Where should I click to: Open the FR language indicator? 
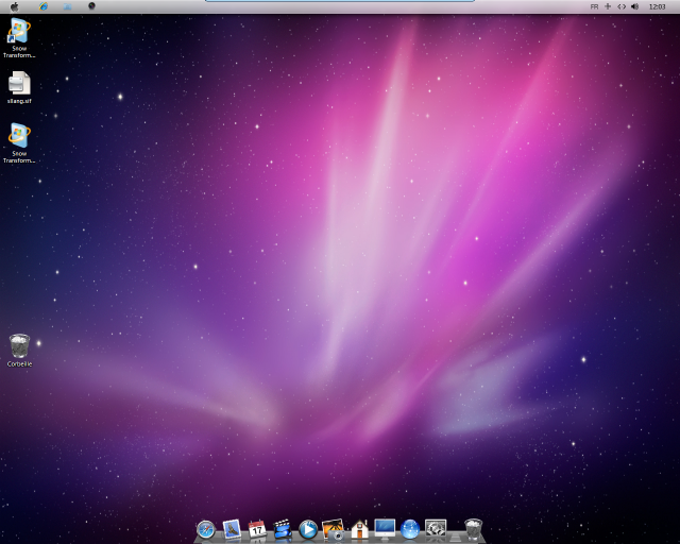point(594,7)
